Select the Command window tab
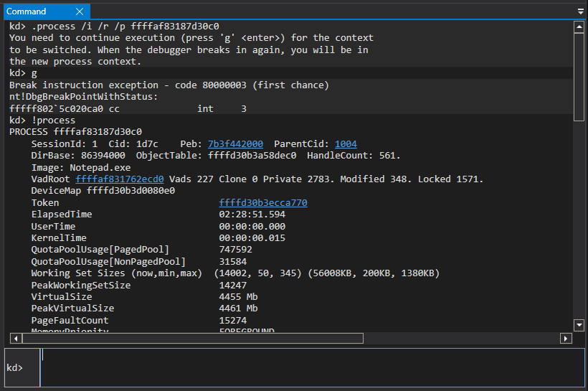The width and height of the screenshot is (588, 391). [27, 11]
